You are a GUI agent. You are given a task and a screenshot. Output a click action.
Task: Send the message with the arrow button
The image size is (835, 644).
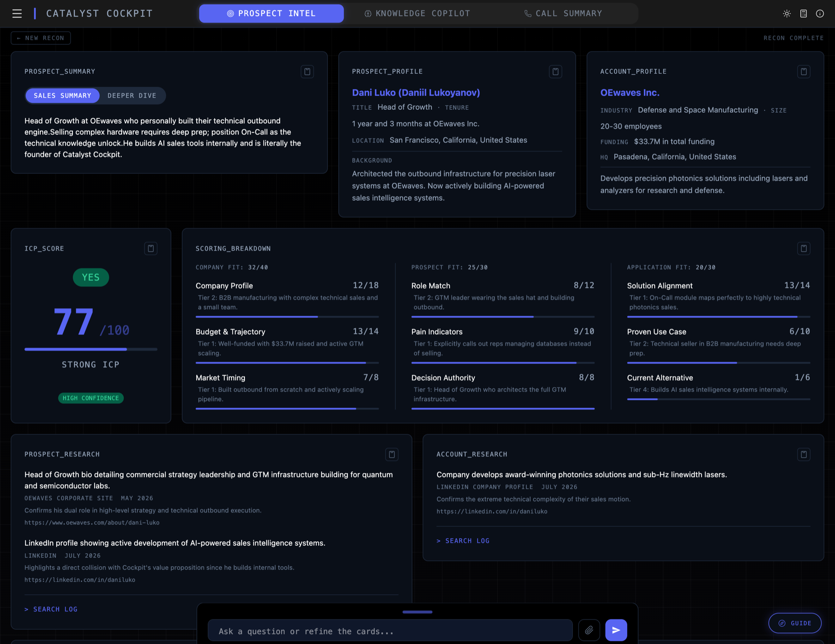[x=616, y=630]
